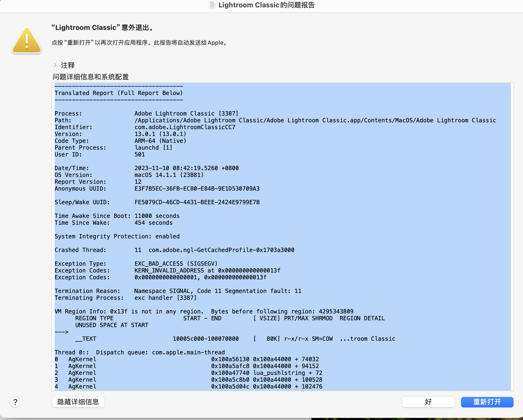
Task: Click the 问题详细信息和系统配置 label
Action: click(x=91, y=77)
